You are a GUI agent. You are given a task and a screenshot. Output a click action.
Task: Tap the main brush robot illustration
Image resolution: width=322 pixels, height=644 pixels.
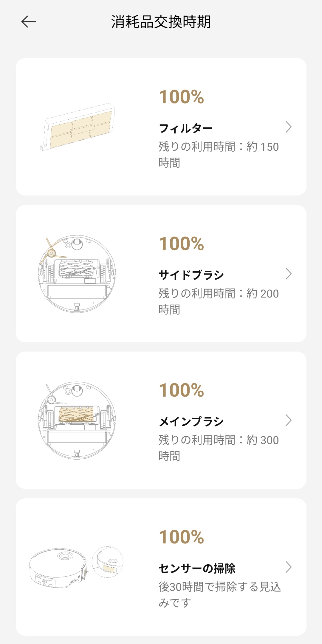click(x=77, y=420)
